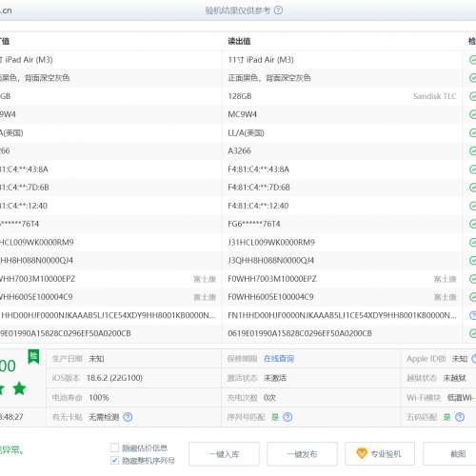Select read-out value J31HCL009WK0000RM9
The height and width of the screenshot is (476, 476).
(271, 242)
